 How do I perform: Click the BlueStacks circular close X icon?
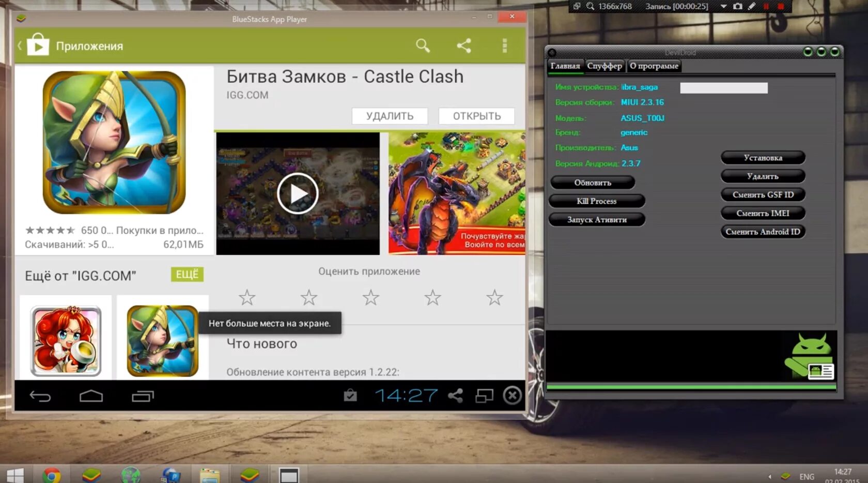513,396
